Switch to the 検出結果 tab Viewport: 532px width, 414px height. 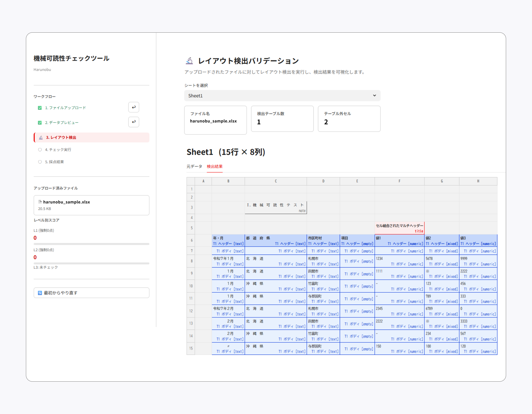(x=215, y=166)
